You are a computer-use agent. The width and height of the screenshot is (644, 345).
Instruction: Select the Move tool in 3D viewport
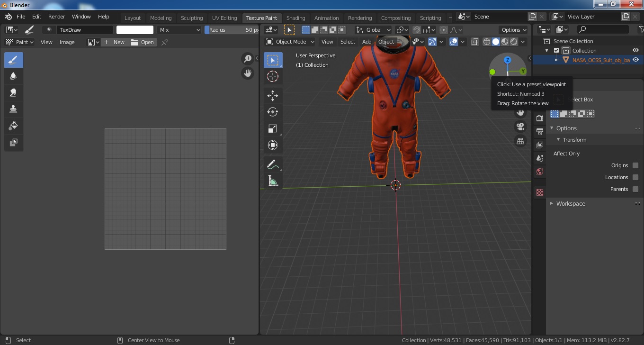[273, 96]
